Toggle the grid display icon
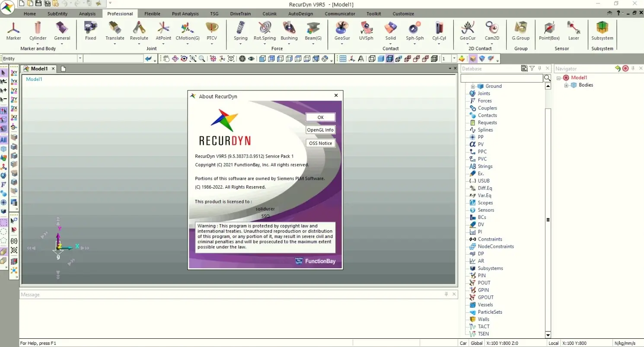Image resolution: width=644 pixels, height=347 pixels. [x=343, y=58]
